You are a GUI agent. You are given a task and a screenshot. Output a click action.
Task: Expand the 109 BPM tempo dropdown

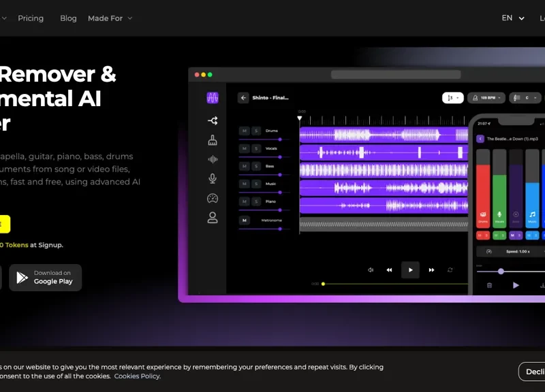pos(487,98)
